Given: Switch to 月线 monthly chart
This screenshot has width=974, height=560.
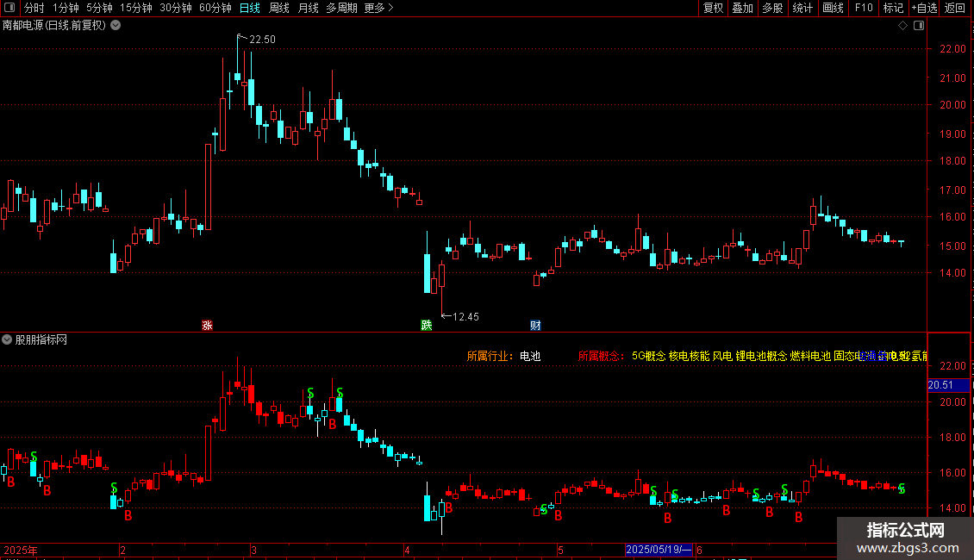Looking at the screenshot, I should [x=308, y=8].
